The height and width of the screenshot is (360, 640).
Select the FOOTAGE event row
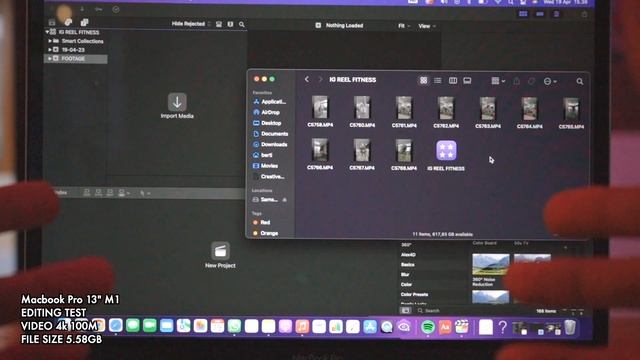(76, 59)
